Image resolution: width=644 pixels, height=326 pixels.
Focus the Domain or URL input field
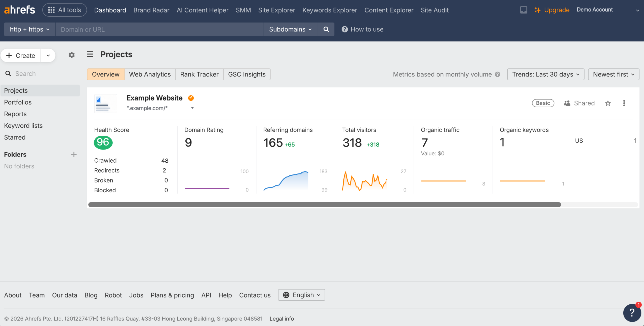click(x=159, y=29)
